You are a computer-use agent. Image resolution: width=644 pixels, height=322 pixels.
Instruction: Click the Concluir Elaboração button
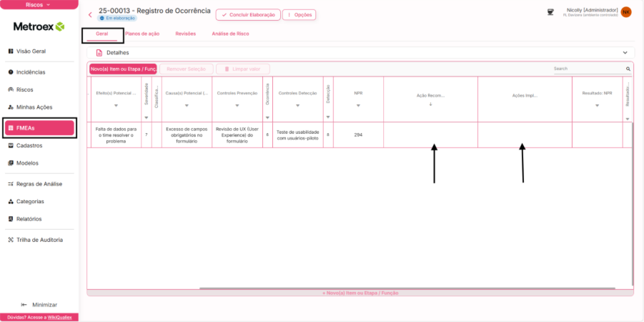click(x=247, y=14)
